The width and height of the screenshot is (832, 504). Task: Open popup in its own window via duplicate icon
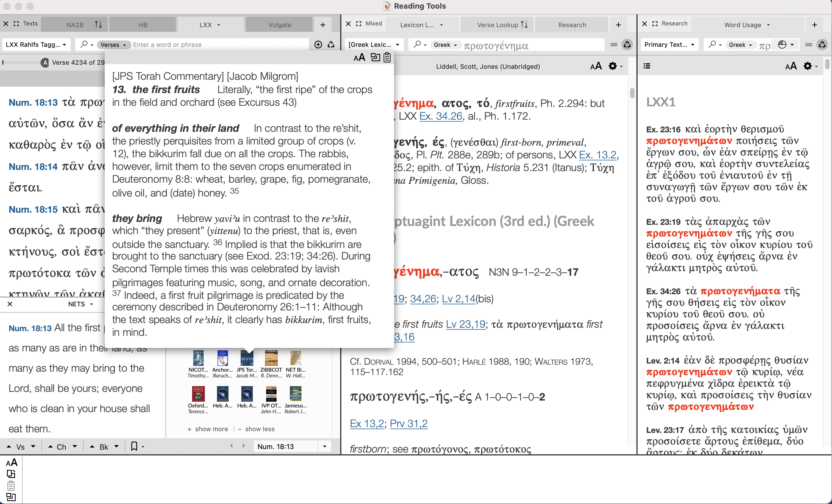click(x=375, y=57)
